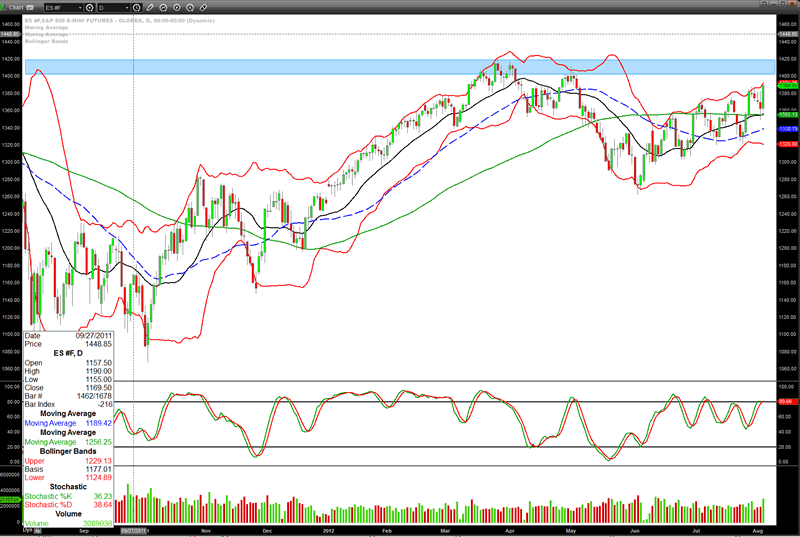Click the Stochastic %D 38.64 row
800x537 pixels.
68,504
